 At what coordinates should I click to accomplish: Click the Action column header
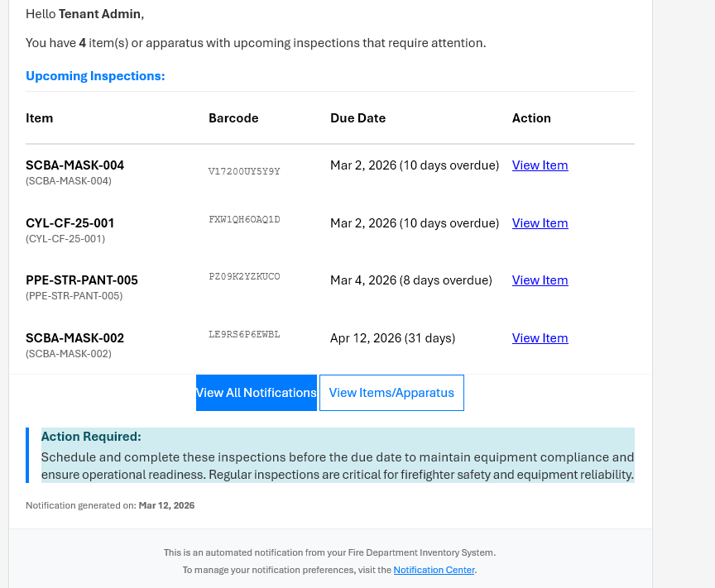point(531,117)
